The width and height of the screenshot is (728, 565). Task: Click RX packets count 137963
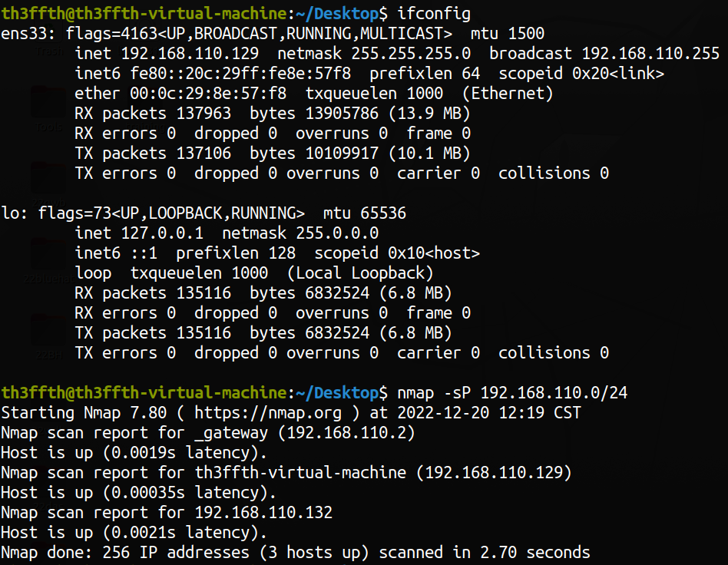[204, 114]
